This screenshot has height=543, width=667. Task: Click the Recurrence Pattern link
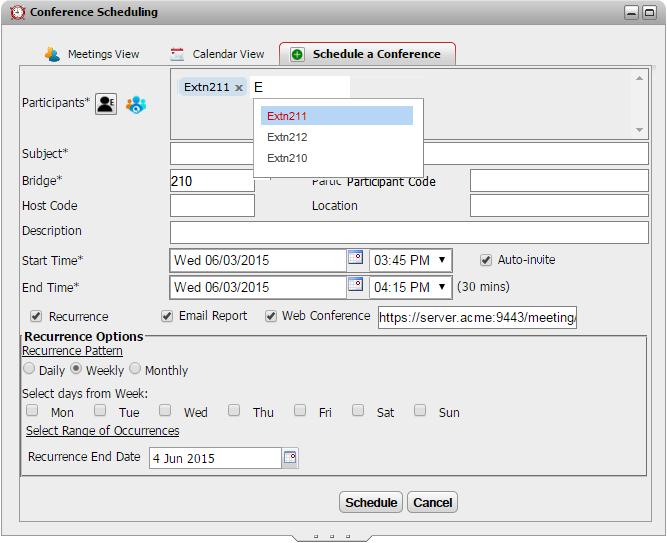pyautogui.click(x=72, y=351)
